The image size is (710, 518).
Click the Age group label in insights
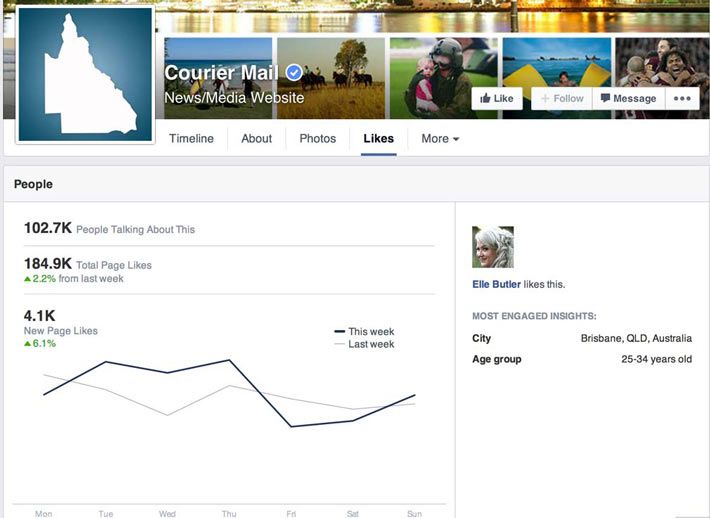(497, 359)
